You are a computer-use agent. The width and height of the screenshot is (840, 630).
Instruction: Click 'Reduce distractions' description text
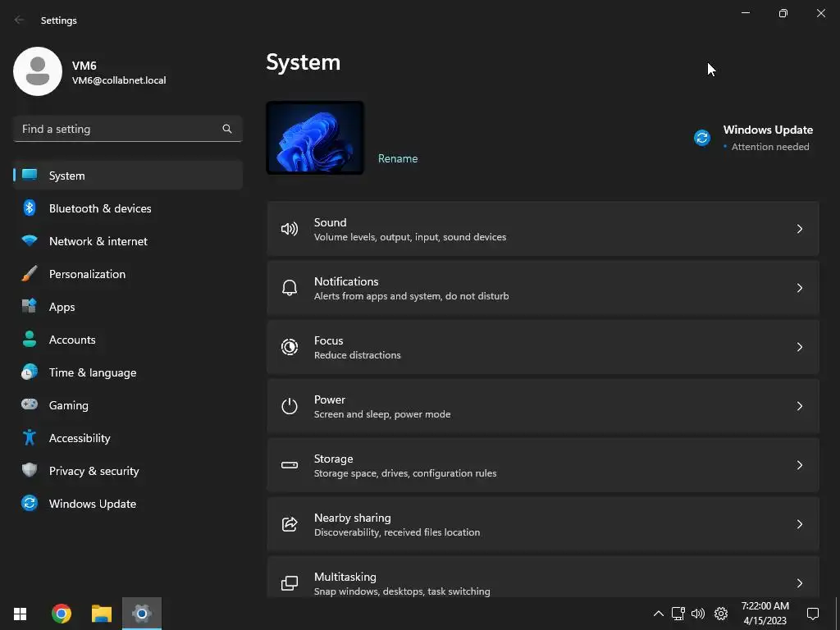[x=358, y=355]
